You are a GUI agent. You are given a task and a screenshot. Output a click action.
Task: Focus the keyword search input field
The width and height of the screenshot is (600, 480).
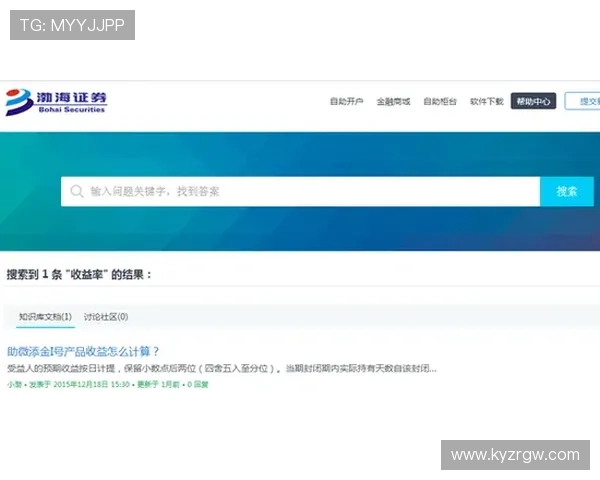pyautogui.click(x=300, y=191)
